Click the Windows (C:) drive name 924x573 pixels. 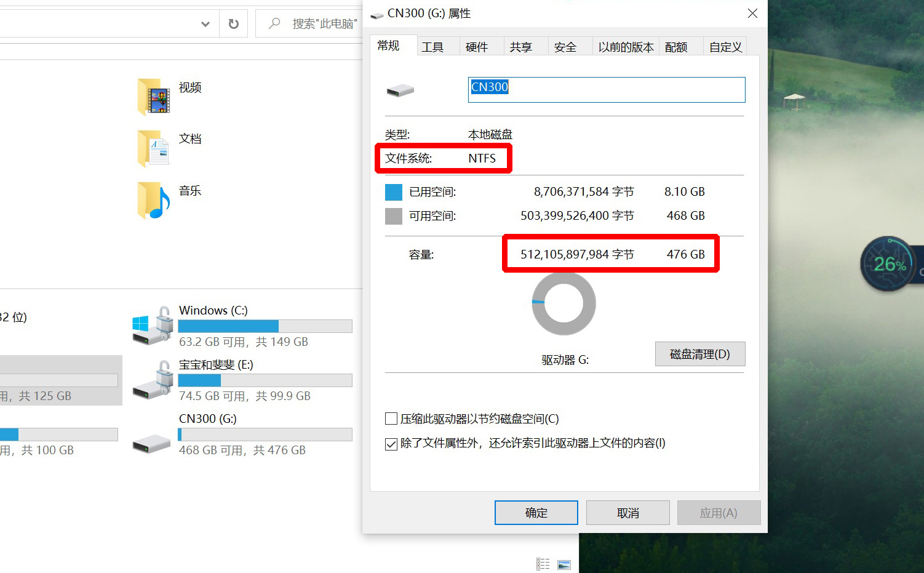coord(213,310)
